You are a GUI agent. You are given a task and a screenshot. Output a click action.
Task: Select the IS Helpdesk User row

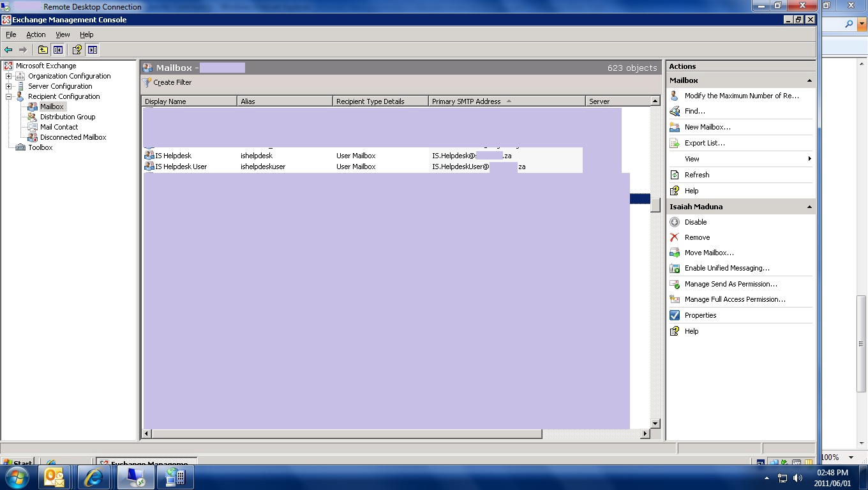pos(363,167)
